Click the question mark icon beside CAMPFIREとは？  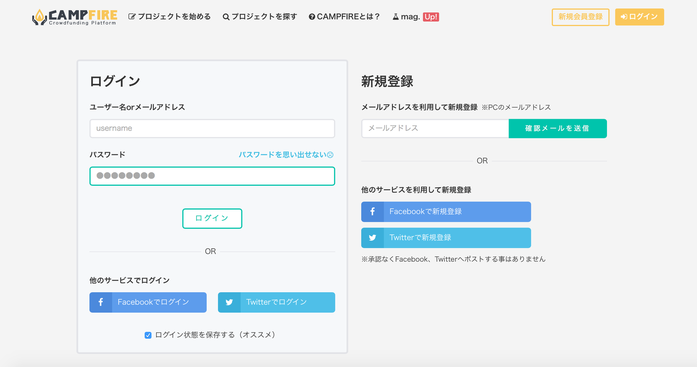pyautogui.click(x=312, y=17)
